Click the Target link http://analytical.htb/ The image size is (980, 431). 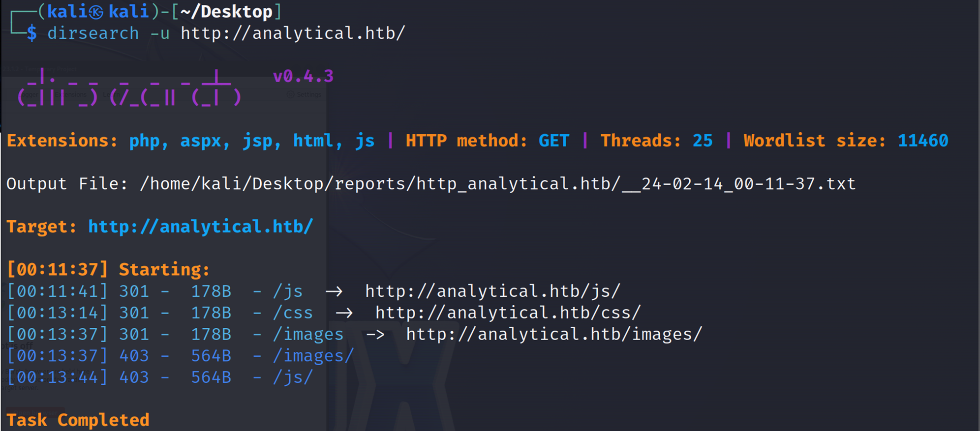(201, 227)
